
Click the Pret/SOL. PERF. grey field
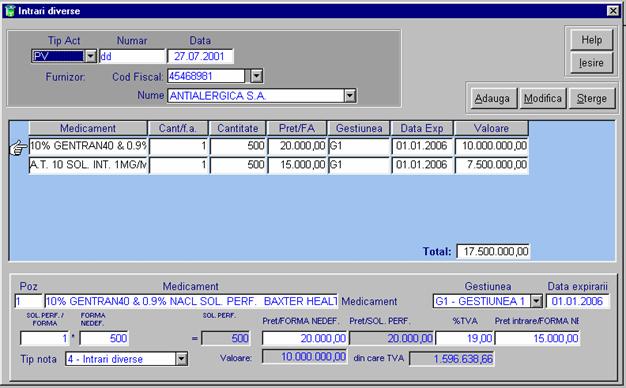coord(391,338)
